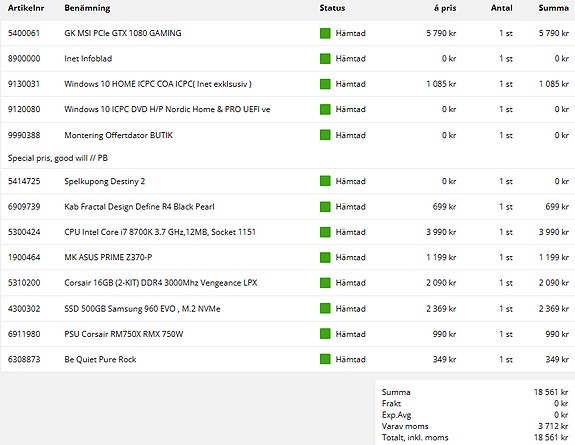575x445 pixels.
Task: Click green status icon for Be Quiet Pure Rock
Action: click(x=325, y=359)
